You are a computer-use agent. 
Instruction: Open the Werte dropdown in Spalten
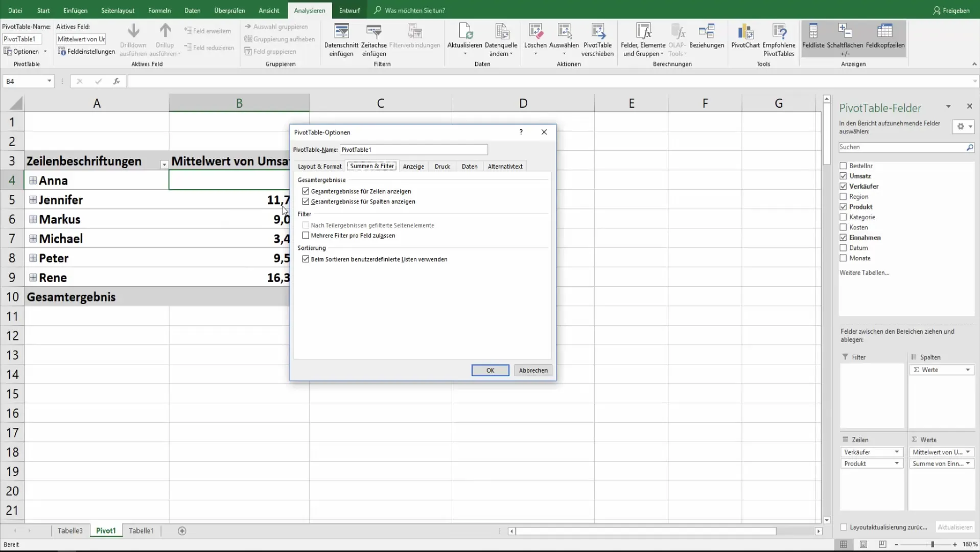point(968,370)
